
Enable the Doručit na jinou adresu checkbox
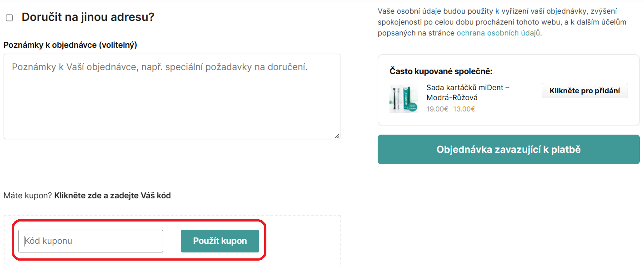coord(9,18)
